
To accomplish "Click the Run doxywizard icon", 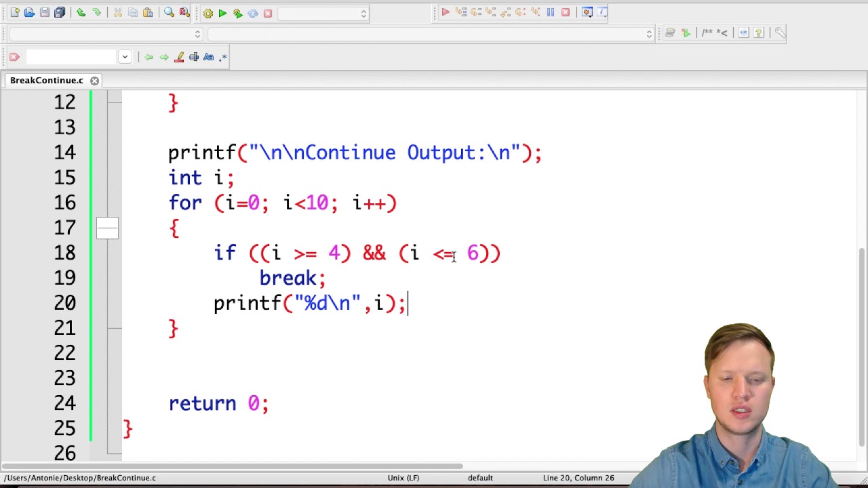I will click(670, 33).
